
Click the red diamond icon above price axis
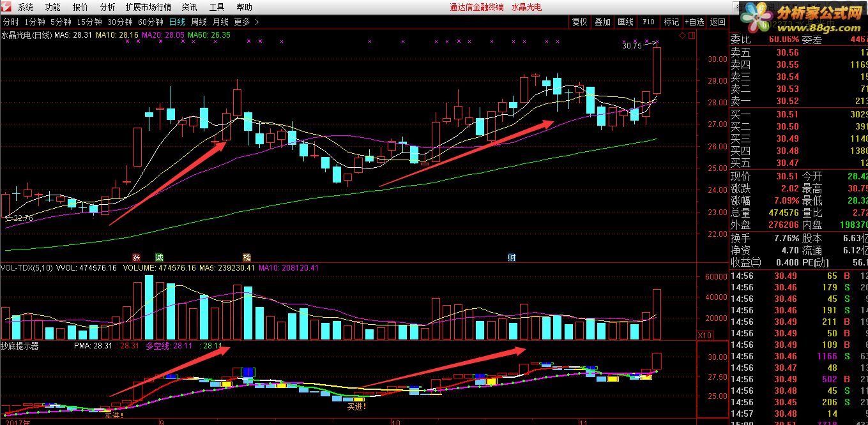683,35
